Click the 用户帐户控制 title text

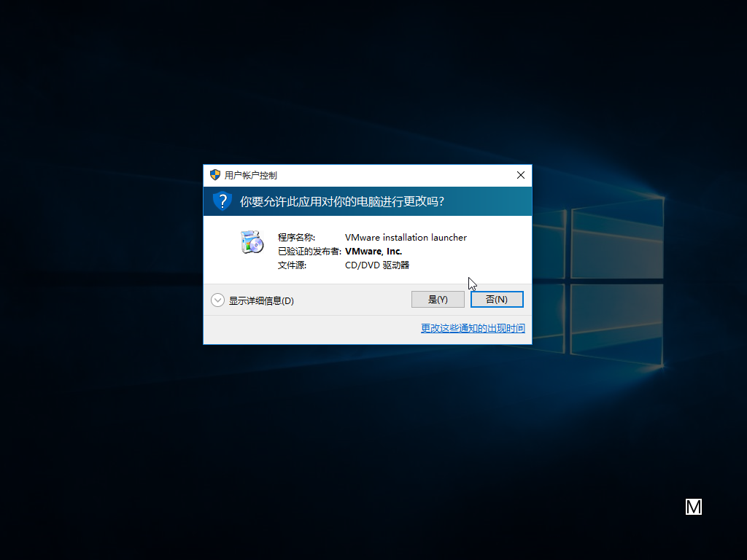[251, 175]
